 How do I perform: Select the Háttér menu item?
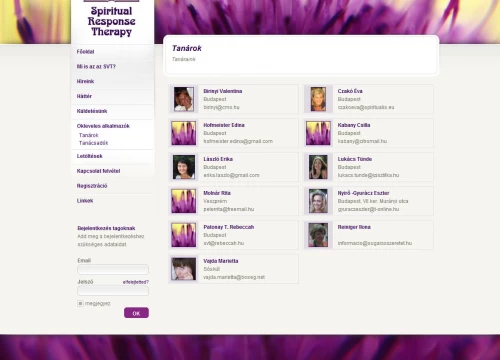(x=84, y=96)
